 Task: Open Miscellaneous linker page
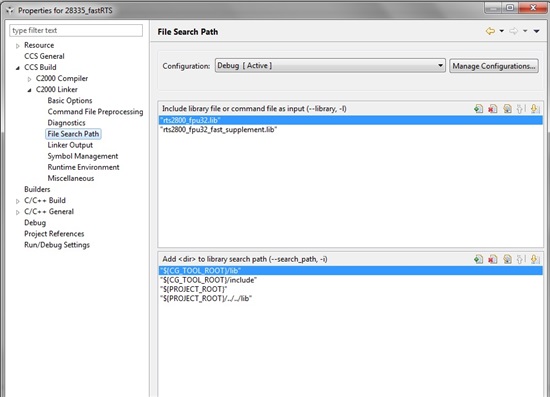71,179
